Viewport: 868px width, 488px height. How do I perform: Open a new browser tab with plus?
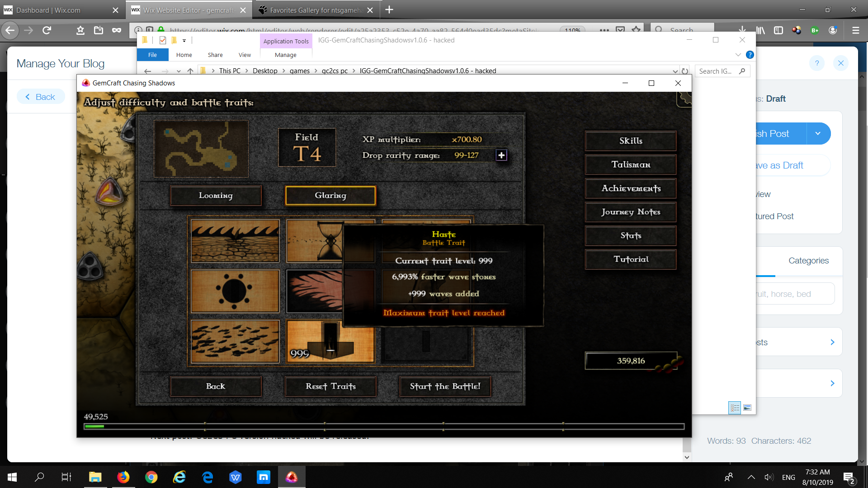tap(389, 9)
